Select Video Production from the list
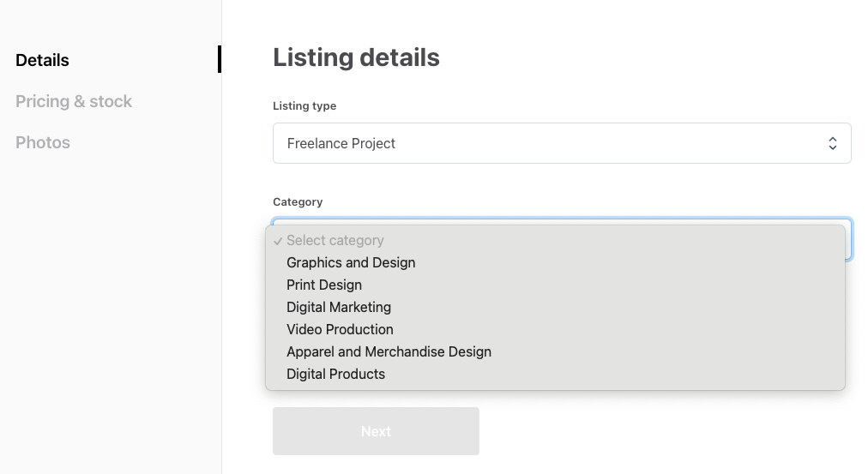 (x=340, y=330)
